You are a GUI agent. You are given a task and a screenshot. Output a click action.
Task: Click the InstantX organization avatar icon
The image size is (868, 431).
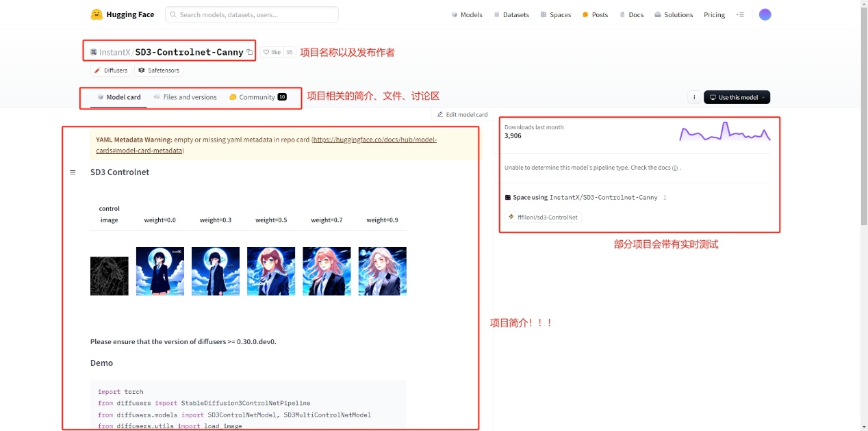click(x=94, y=52)
